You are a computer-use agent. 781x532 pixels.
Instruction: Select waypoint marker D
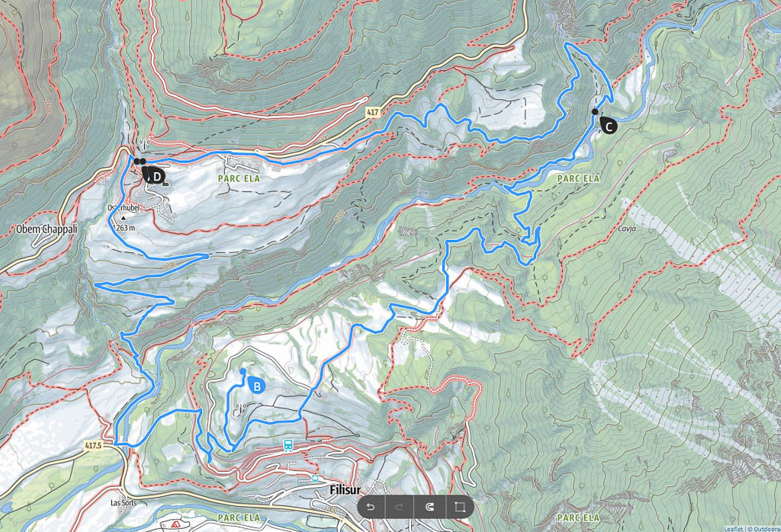(x=155, y=175)
